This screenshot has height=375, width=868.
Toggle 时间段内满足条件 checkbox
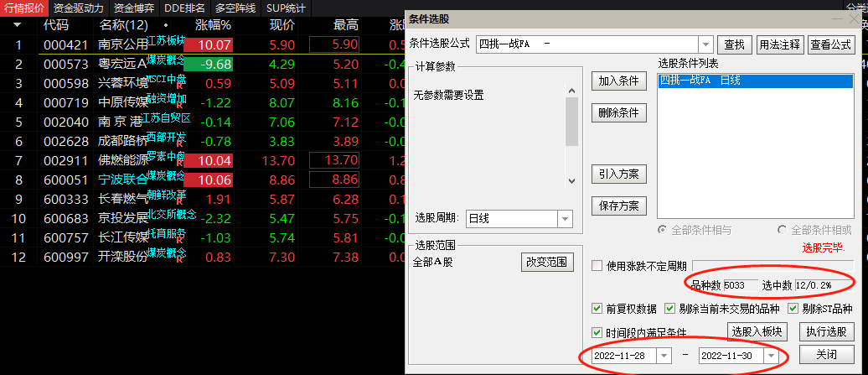[597, 332]
